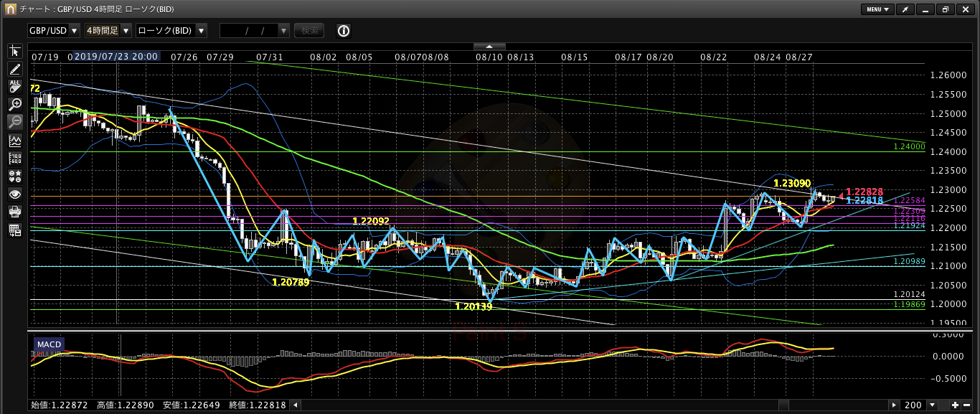Screen dimensions: 980x414
Task: Click the date input field
Action: click(x=248, y=31)
